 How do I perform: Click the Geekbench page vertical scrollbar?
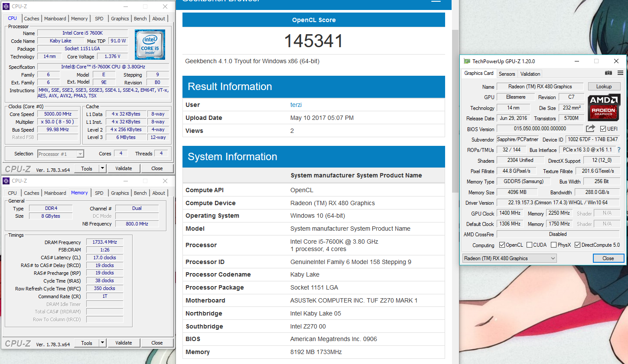[455, 112]
